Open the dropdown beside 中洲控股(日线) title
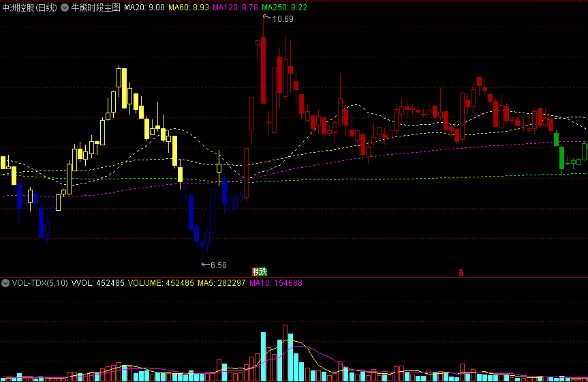The width and height of the screenshot is (588, 382). (x=65, y=8)
